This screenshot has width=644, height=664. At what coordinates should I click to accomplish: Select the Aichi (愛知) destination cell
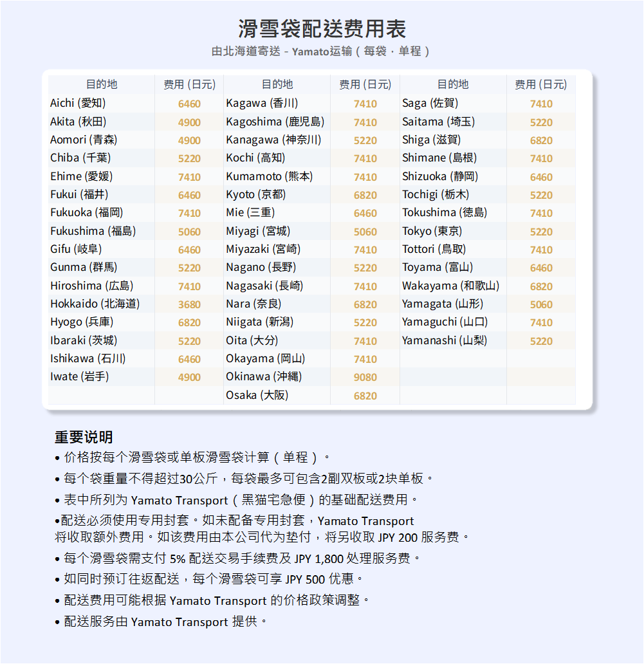click(78, 103)
